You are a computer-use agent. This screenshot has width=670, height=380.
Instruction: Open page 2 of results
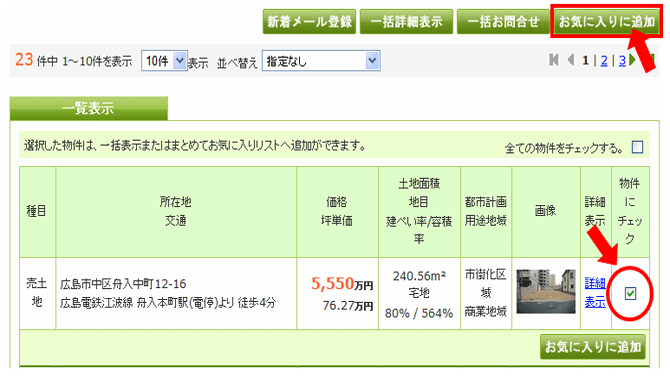point(604,61)
